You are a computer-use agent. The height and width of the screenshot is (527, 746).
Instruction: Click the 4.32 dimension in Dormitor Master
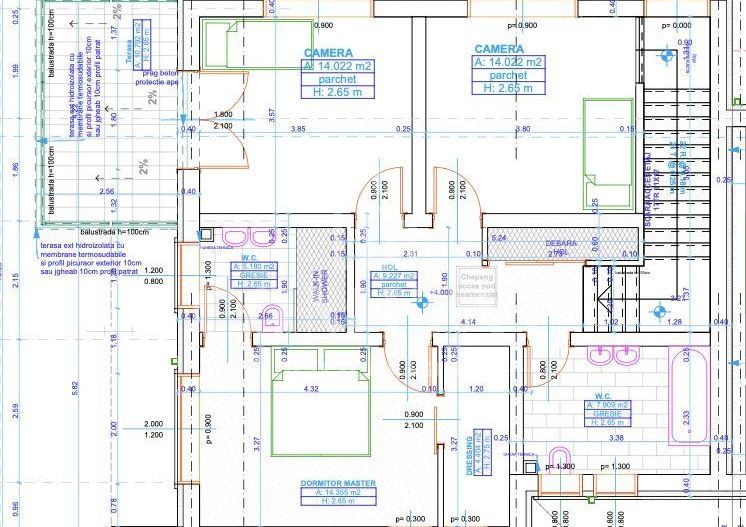pos(311,389)
